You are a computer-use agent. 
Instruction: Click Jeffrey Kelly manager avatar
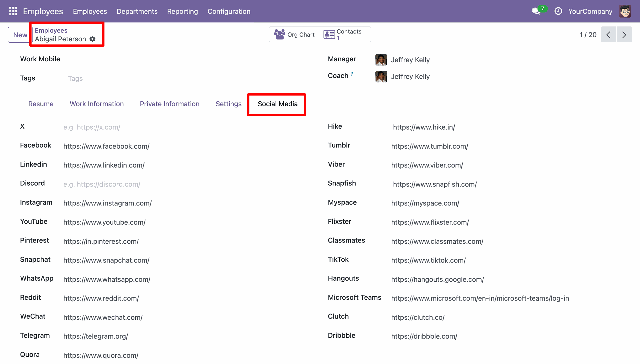coord(381,60)
